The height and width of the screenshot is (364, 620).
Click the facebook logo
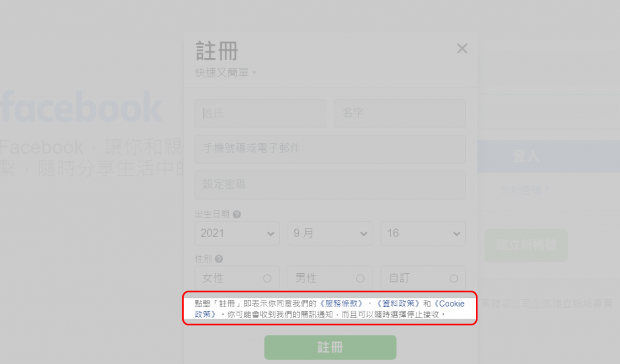81,107
